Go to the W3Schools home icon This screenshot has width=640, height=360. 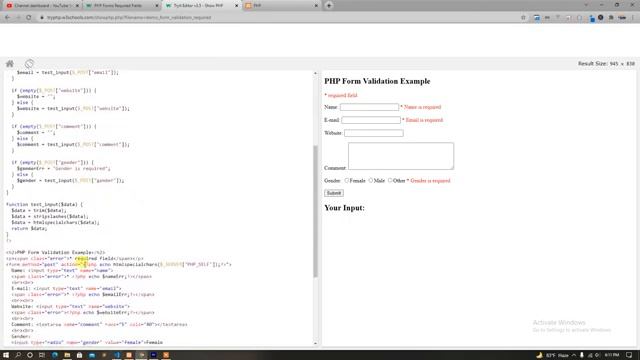10,64
